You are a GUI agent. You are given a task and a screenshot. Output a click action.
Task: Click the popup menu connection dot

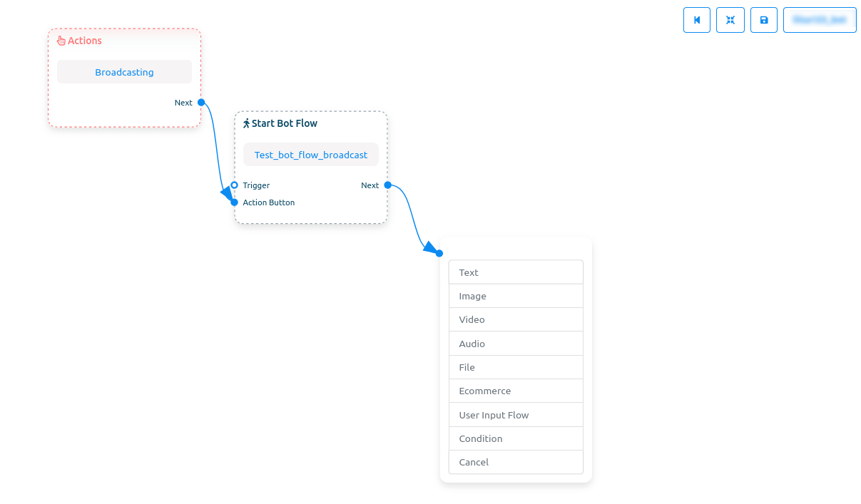click(439, 253)
